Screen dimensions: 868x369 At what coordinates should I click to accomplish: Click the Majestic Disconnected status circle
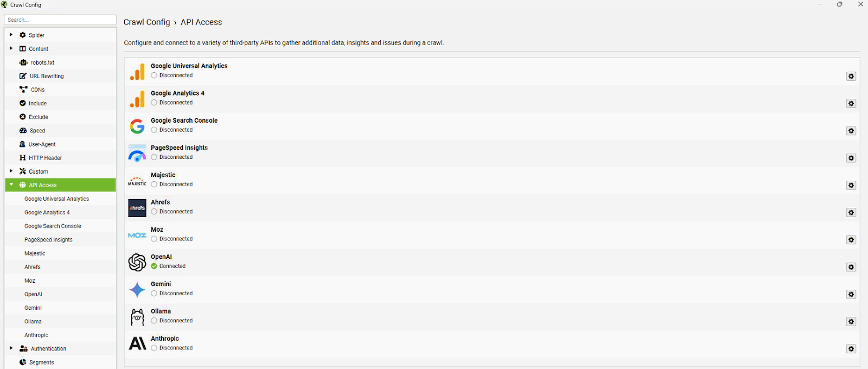pyautogui.click(x=154, y=184)
